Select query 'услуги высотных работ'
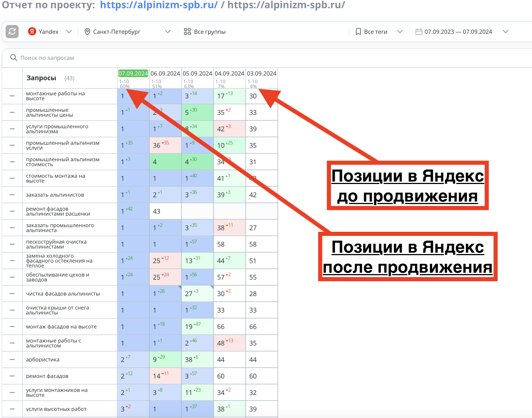This screenshot has height=418, width=532. click(56, 409)
